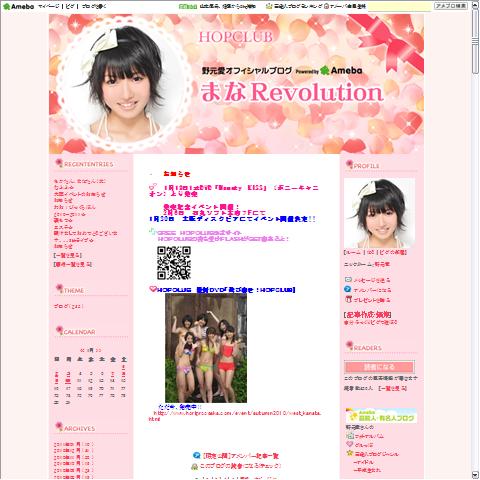This screenshot has height=480, width=480.
Task: Click the blue Amember icon in profile
Action: [348, 289]
